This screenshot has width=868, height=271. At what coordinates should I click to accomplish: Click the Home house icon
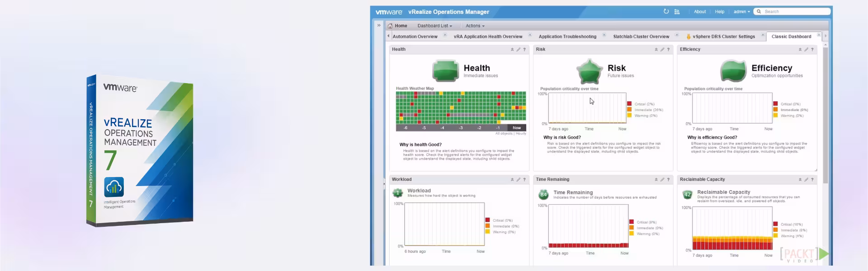point(390,26)
